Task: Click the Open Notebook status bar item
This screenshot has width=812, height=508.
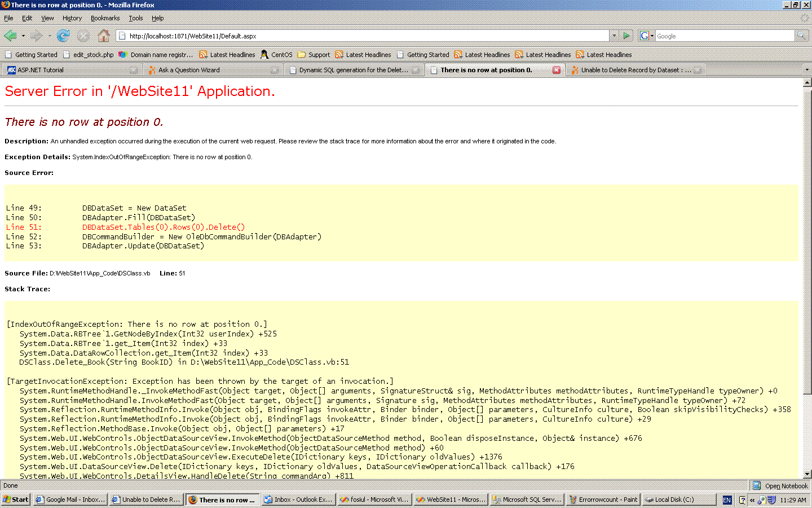Action: coord(781,485)
